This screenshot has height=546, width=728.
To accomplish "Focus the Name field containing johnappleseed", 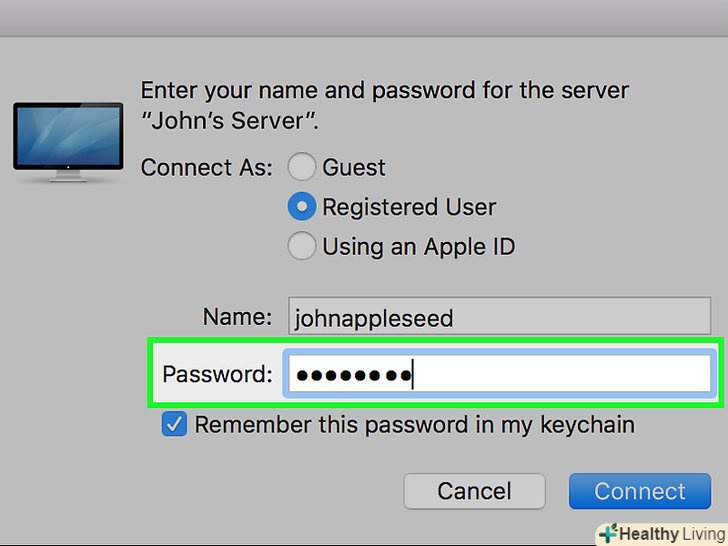I will click(x=498, y=318).
